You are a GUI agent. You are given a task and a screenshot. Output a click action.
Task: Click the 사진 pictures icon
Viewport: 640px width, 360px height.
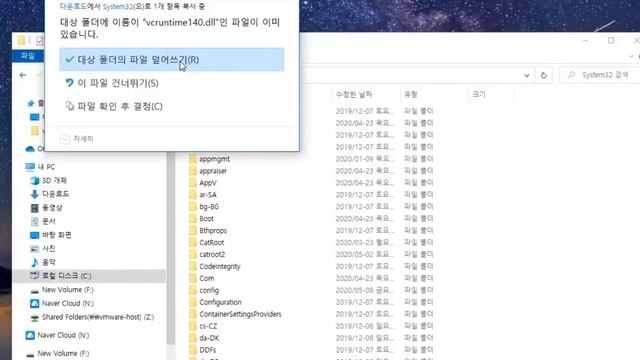35,249
